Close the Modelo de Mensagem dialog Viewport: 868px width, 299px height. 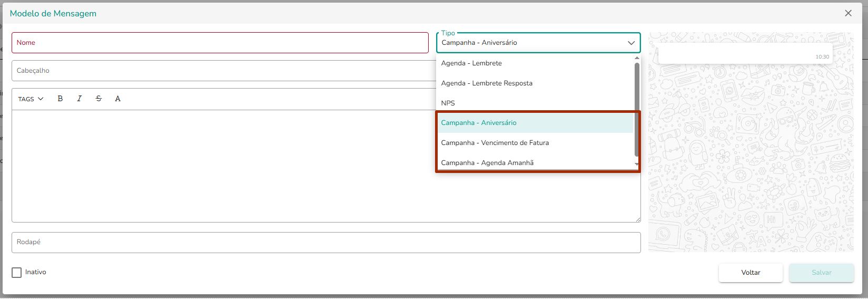point(848,13)
